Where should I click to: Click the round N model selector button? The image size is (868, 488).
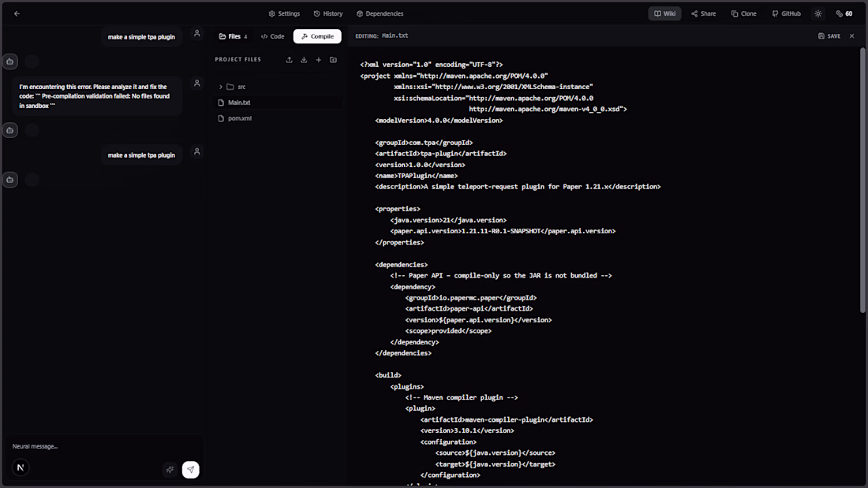(21, 468)
